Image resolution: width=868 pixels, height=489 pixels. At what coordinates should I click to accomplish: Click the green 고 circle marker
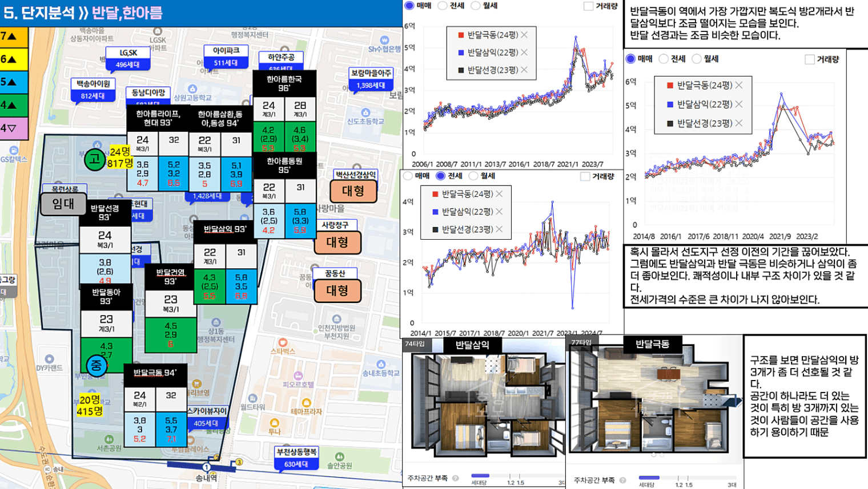tap(95, 159)
